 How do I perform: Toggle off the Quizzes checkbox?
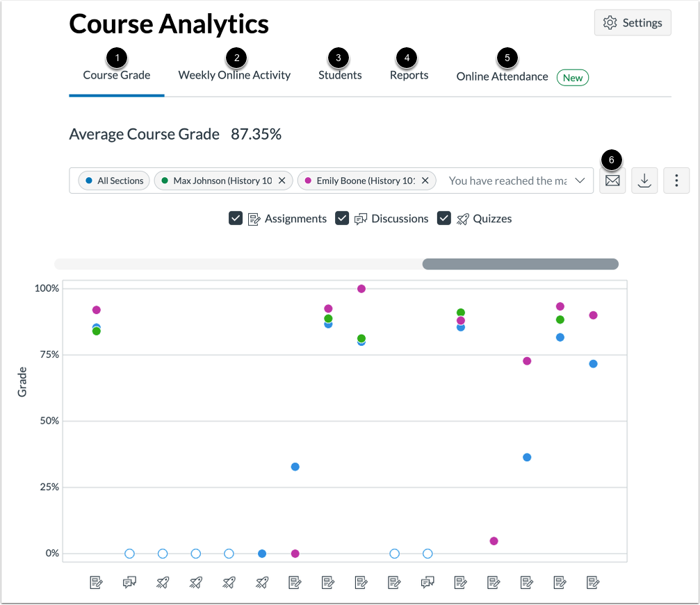point(444,217)
